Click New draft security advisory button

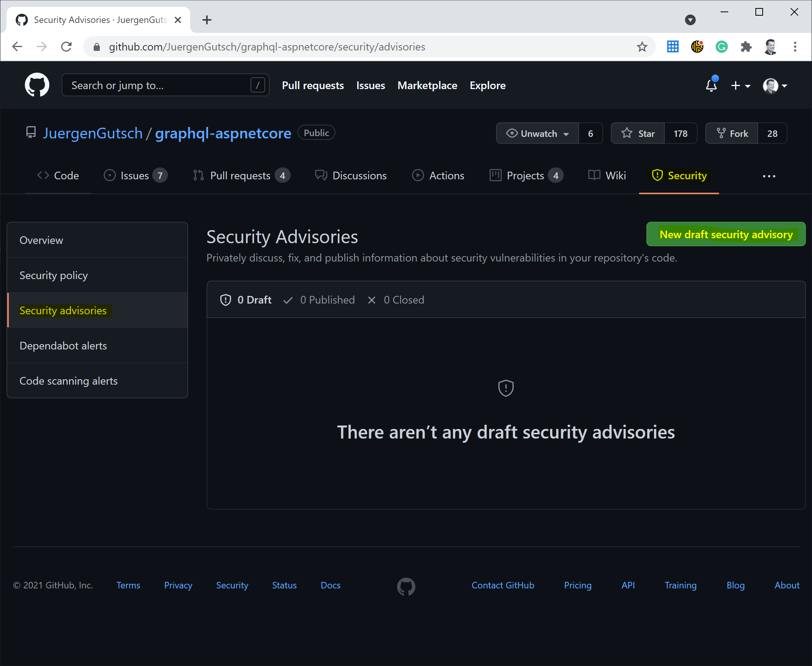726,234
